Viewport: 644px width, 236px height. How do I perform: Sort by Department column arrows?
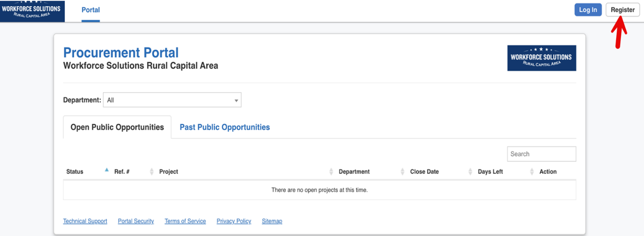click(x=402, y=171)
